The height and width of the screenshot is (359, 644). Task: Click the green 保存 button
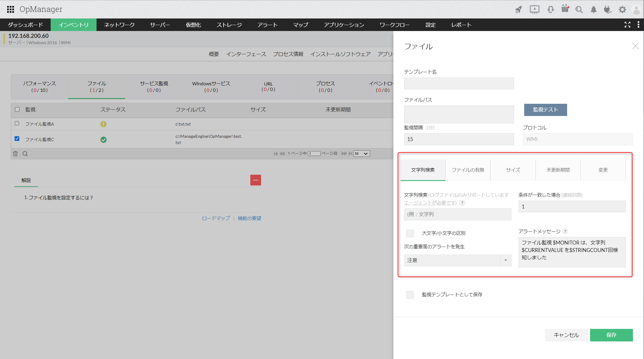point(611,335)
